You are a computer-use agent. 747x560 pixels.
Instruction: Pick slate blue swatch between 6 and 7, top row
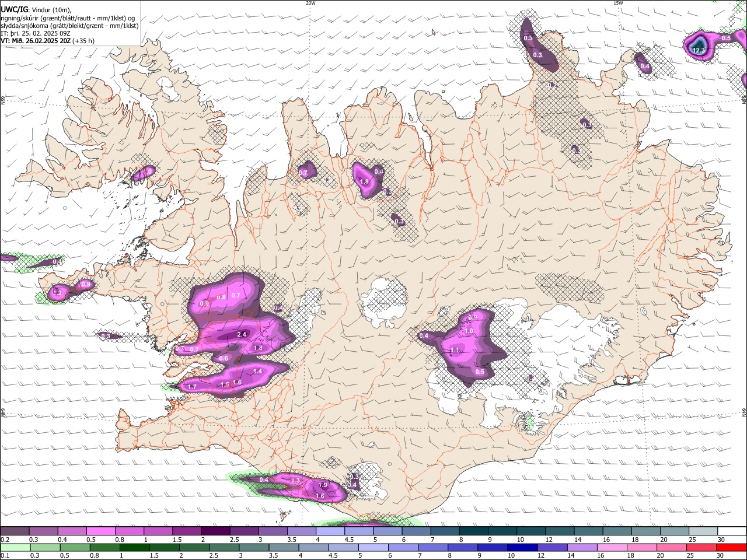click(417, 531)
